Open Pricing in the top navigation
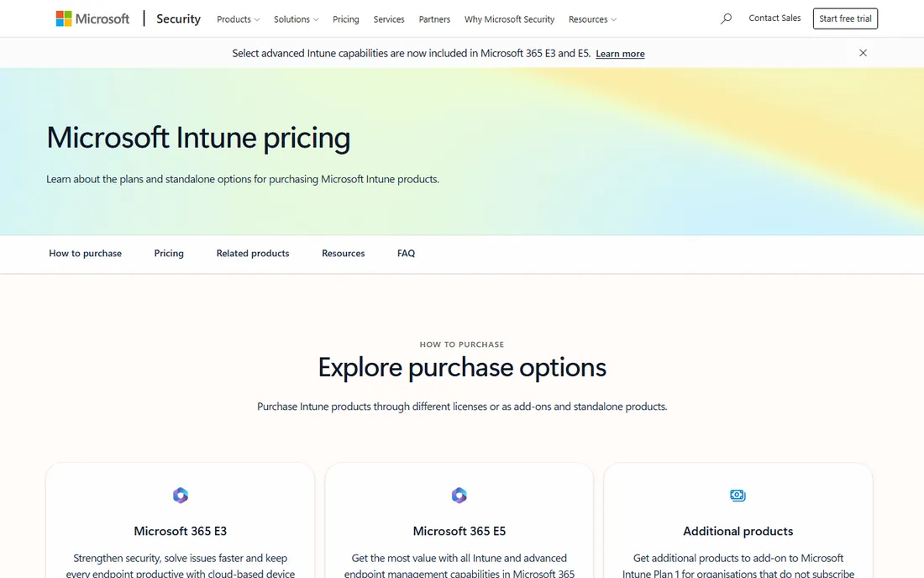The height and width of the screenshot is (578, 924). (345, 19)
